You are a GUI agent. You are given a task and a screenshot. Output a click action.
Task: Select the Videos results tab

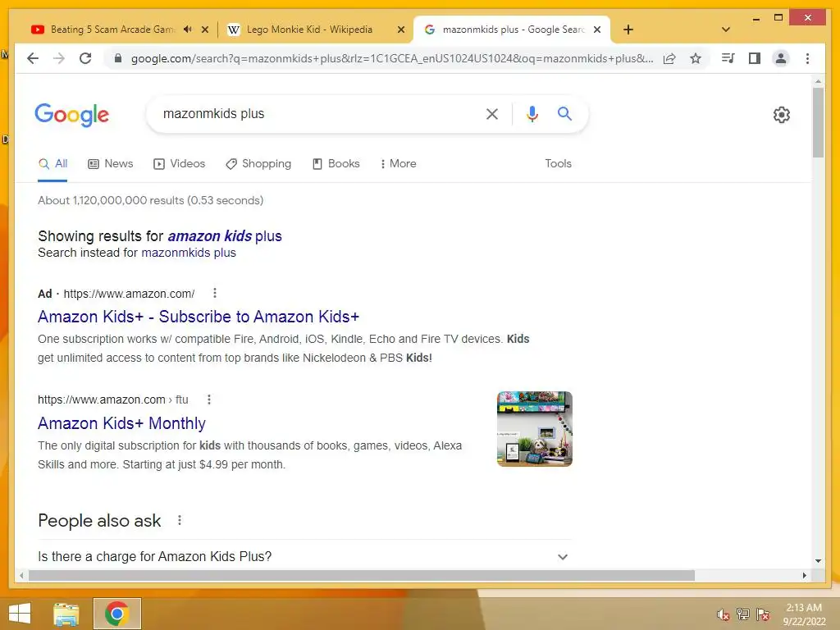(x=180, y=163)
